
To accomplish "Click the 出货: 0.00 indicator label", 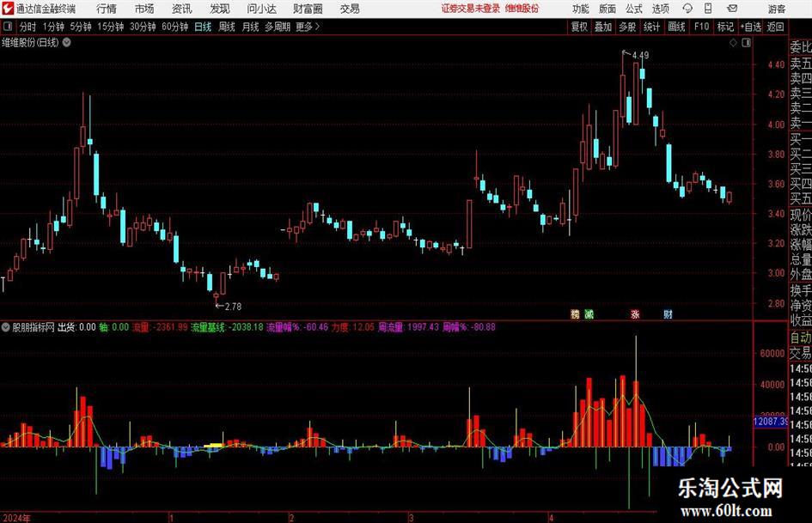I will point(76,327).
